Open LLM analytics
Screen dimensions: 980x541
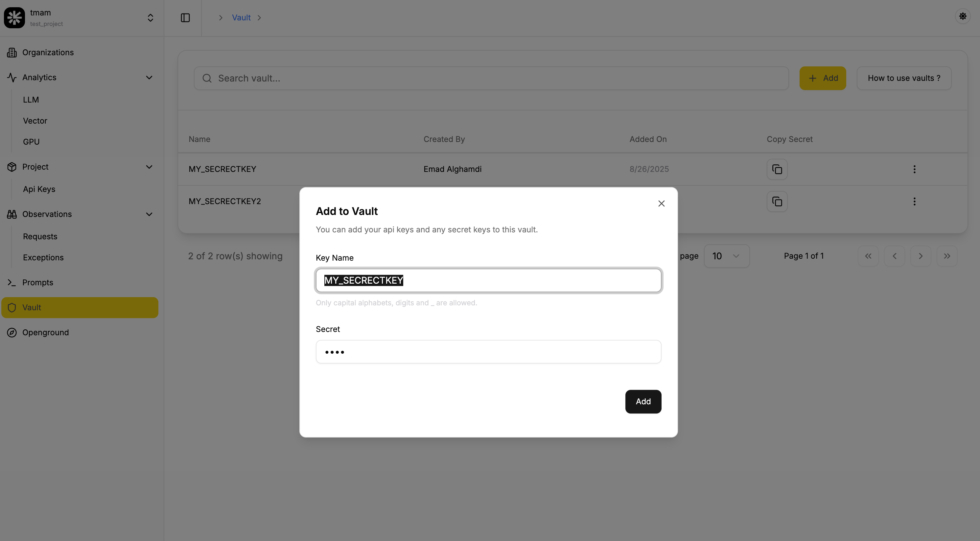[31, 100]
